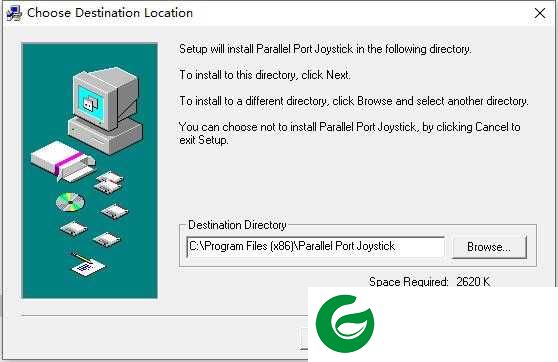Click the software box with purple ribbon
Screen dimensions: 558x362
pyautogui.click(x=63, y=160)
